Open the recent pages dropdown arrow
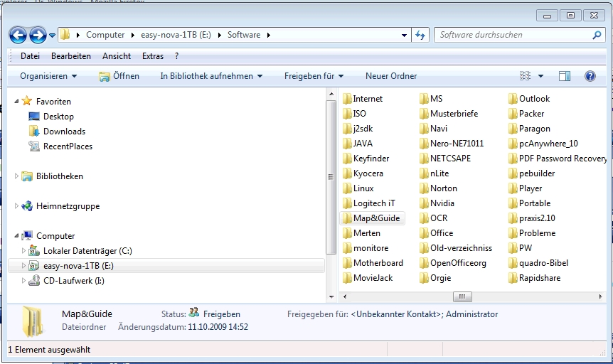The image size is (613, 364). [x=52, y=36]
